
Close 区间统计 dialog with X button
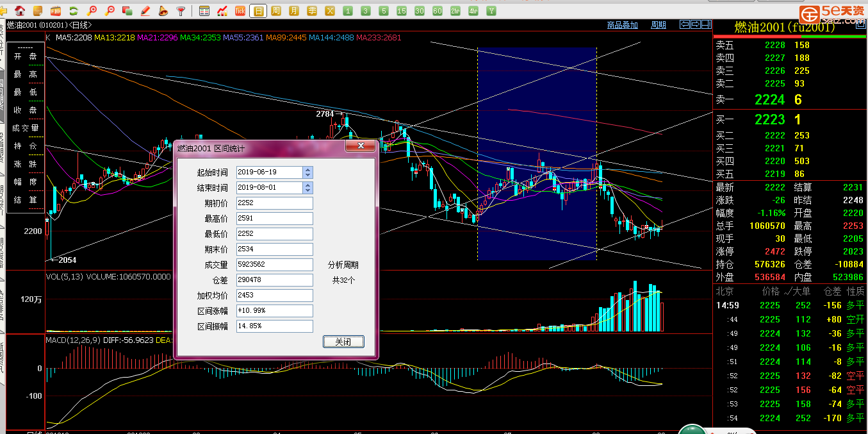click(x=360, y=147)
